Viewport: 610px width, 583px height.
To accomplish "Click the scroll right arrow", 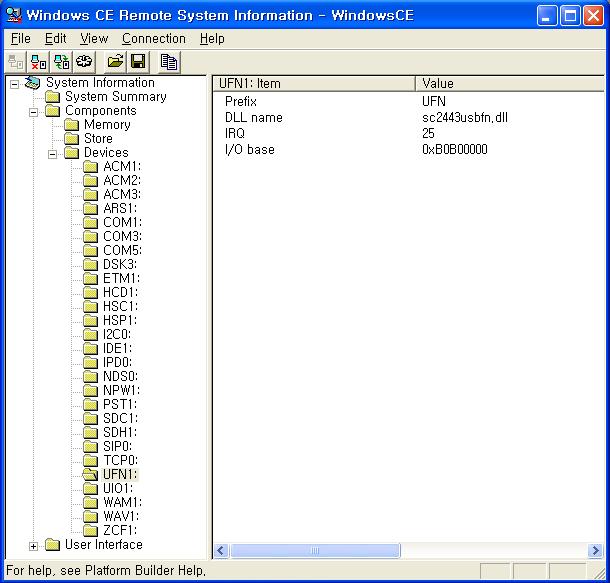I will tap(595, 551).
